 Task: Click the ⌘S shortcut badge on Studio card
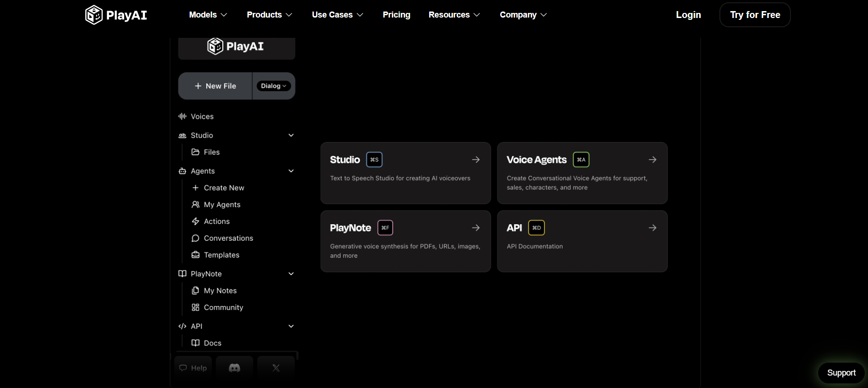click(374, 160)
